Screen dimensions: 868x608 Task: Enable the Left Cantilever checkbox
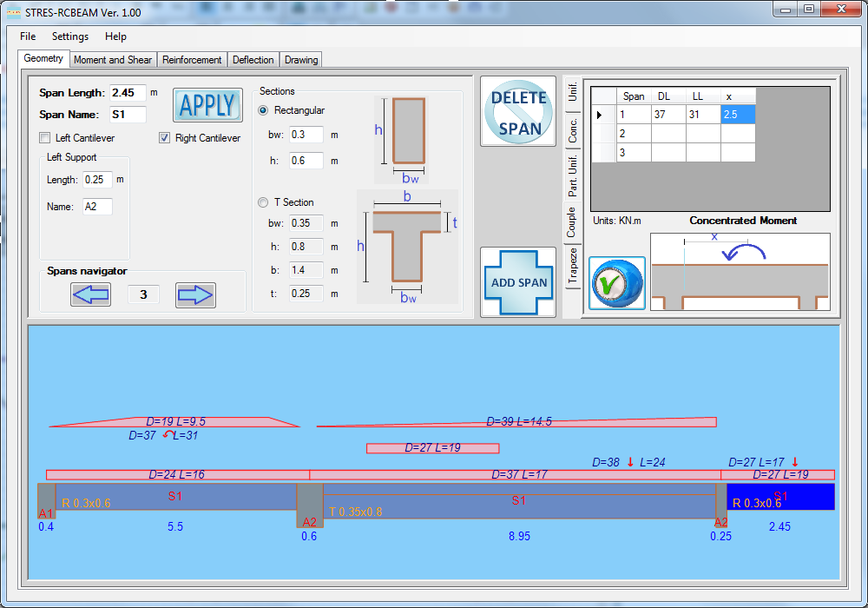(x=45, y=138)
